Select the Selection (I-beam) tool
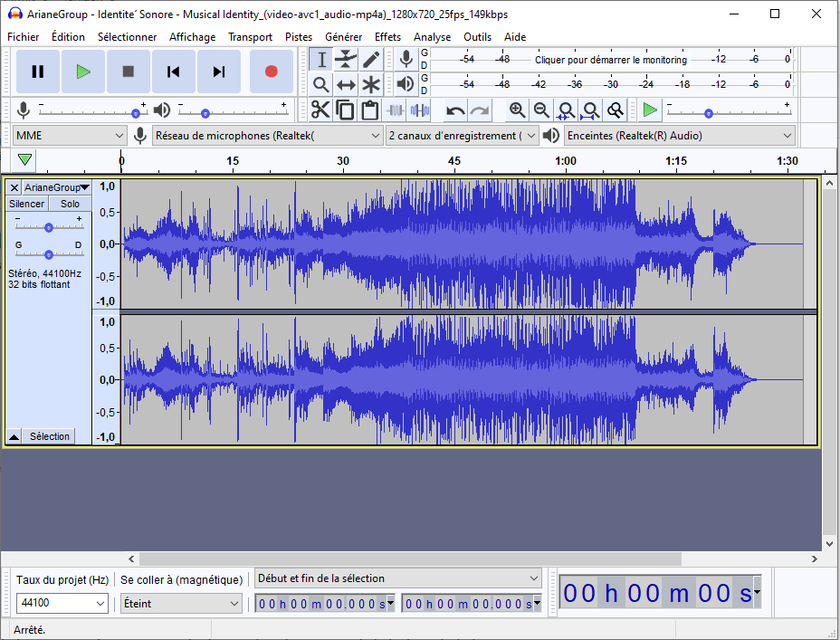 (321, 60)
